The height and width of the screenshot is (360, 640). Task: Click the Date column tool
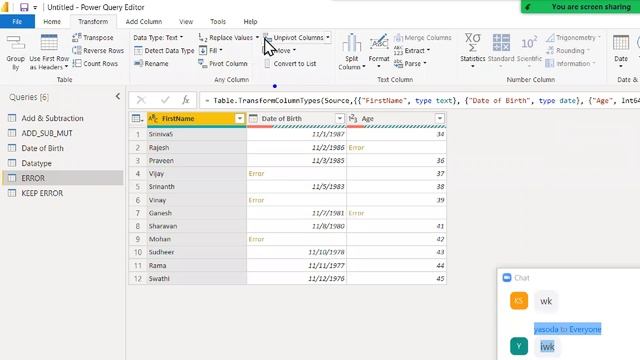[x=621, y=51]
